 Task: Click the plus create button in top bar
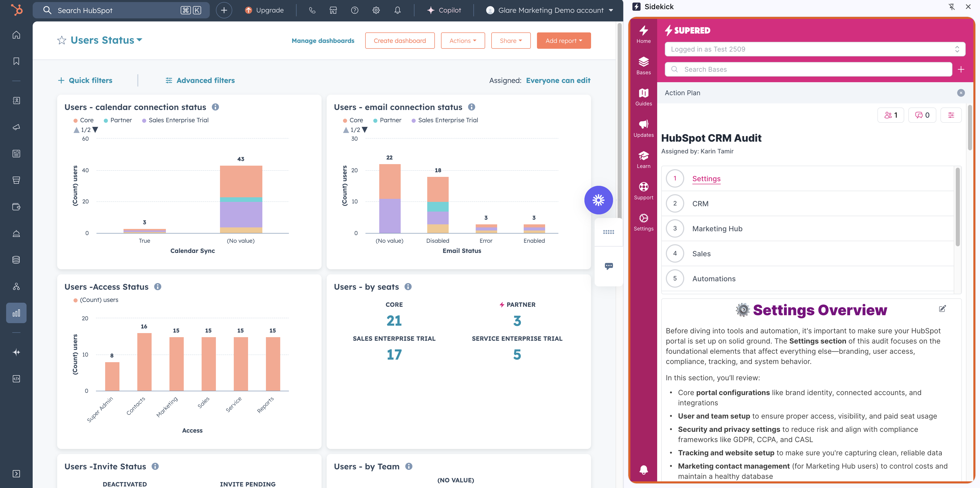click(224, 10)
